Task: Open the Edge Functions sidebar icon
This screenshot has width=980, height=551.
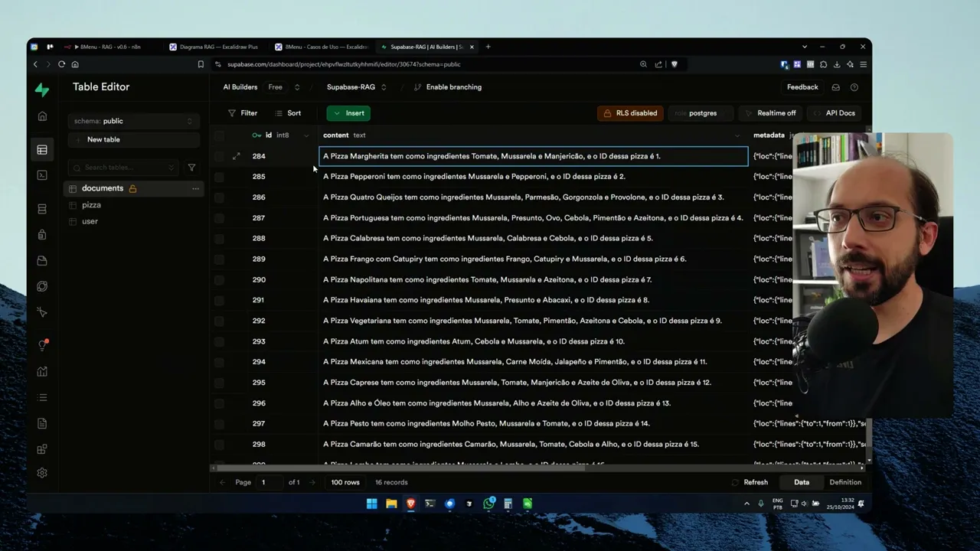Action: 42,286
